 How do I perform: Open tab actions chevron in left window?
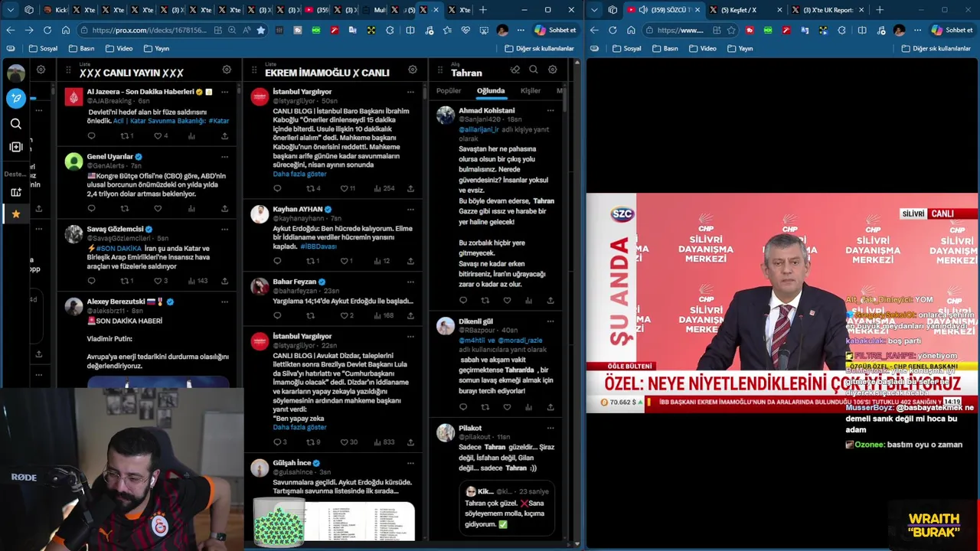pos(11,10)
